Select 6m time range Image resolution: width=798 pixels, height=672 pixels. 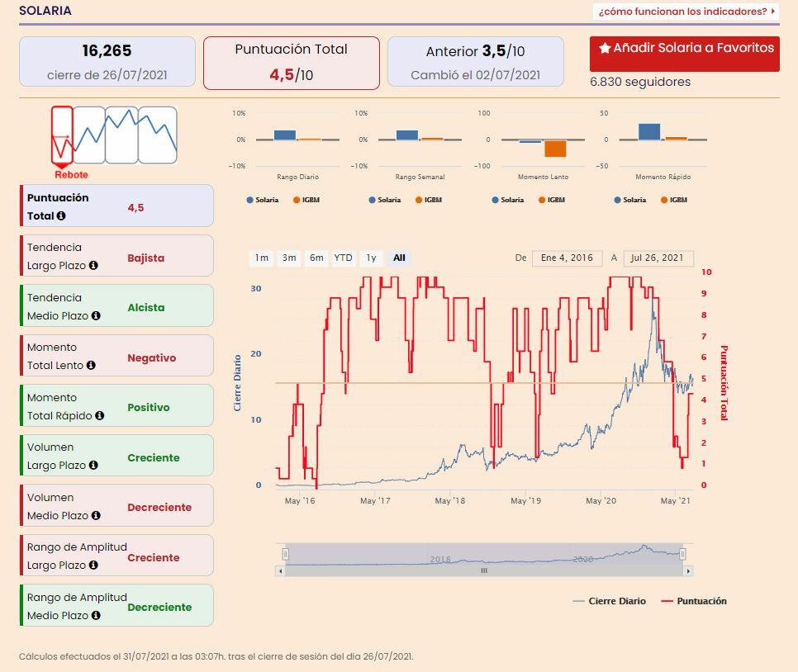(x=316, y=258)
